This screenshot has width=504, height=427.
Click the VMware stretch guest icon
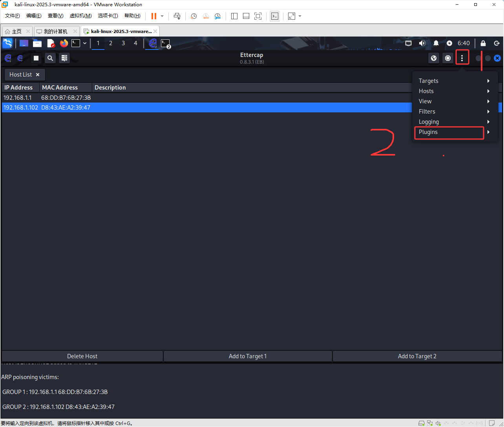tap(292, 16)
